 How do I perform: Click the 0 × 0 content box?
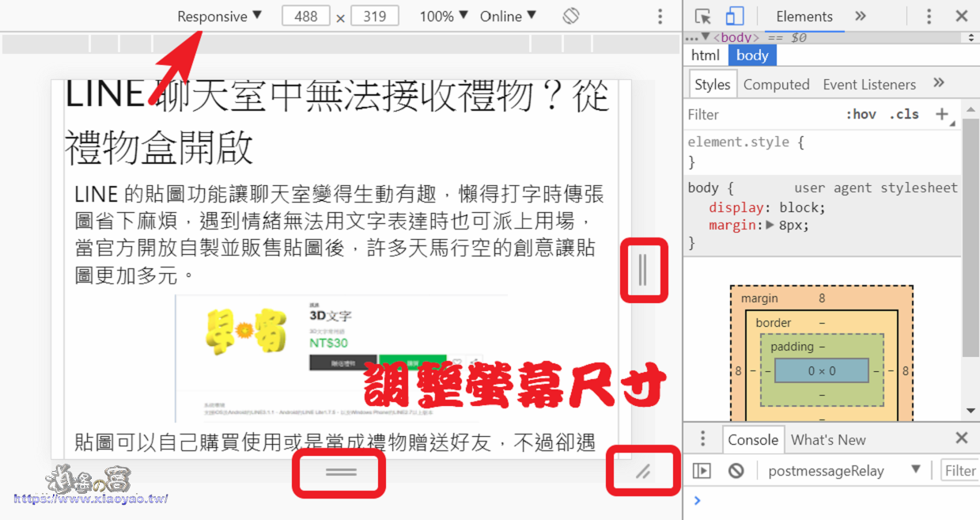[822, 370]
